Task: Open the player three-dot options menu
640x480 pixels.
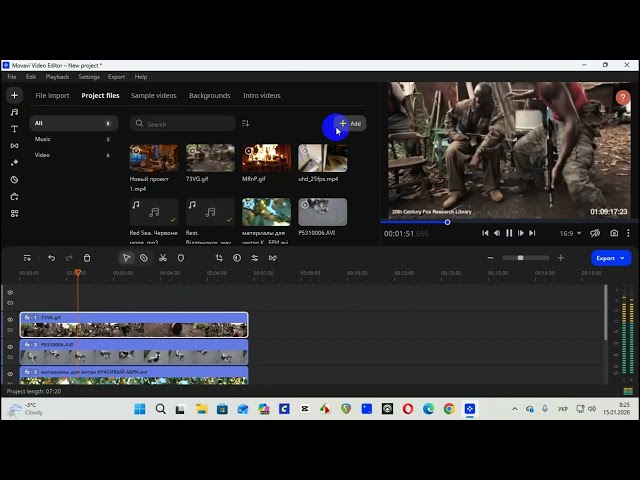Action: 628,233
